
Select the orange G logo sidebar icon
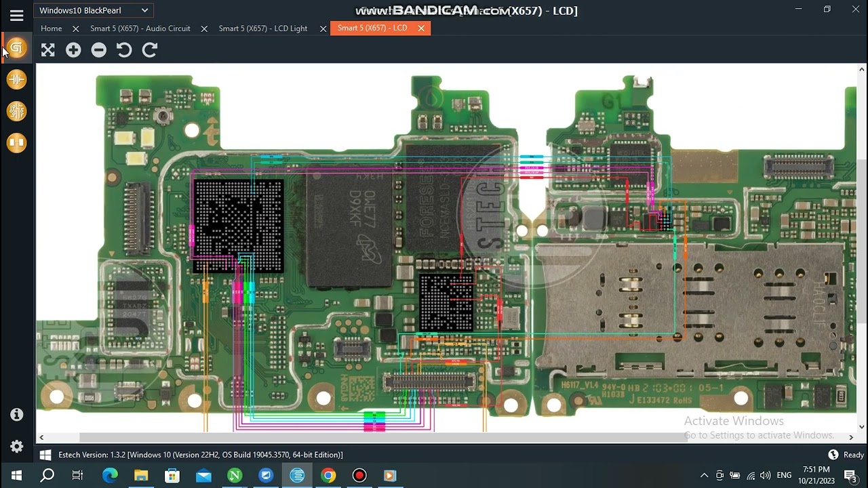[16, 47]
